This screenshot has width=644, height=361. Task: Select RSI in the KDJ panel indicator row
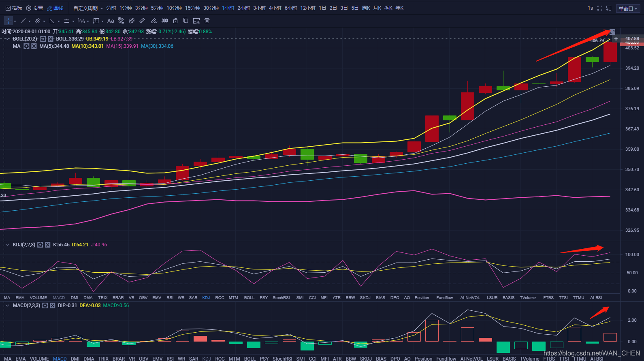[170, 298]
